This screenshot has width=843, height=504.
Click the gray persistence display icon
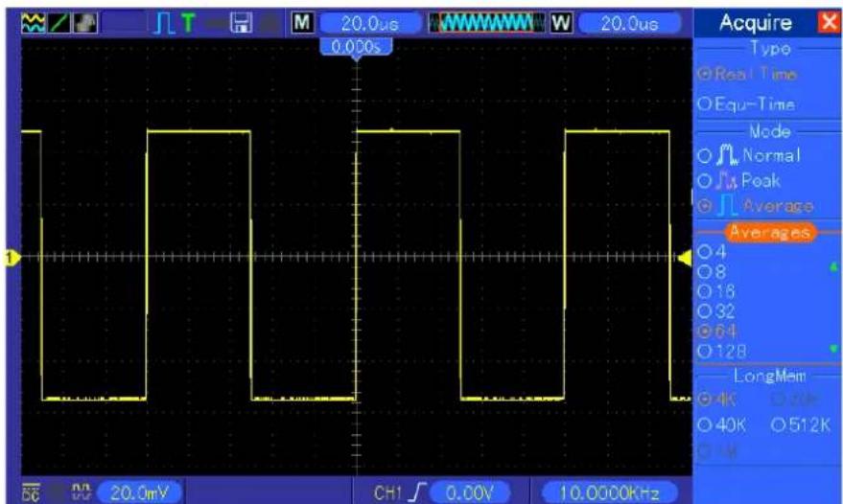85,23
